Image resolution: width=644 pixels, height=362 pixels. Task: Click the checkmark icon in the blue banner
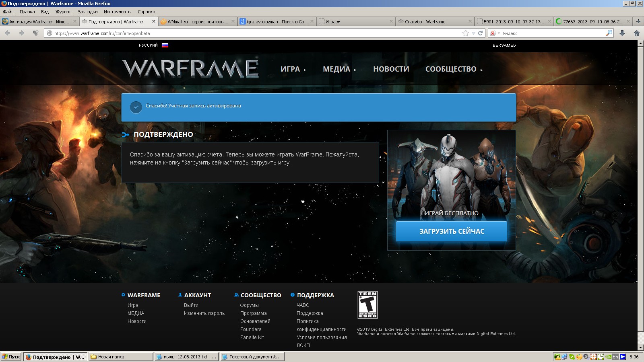click(136, 107)
